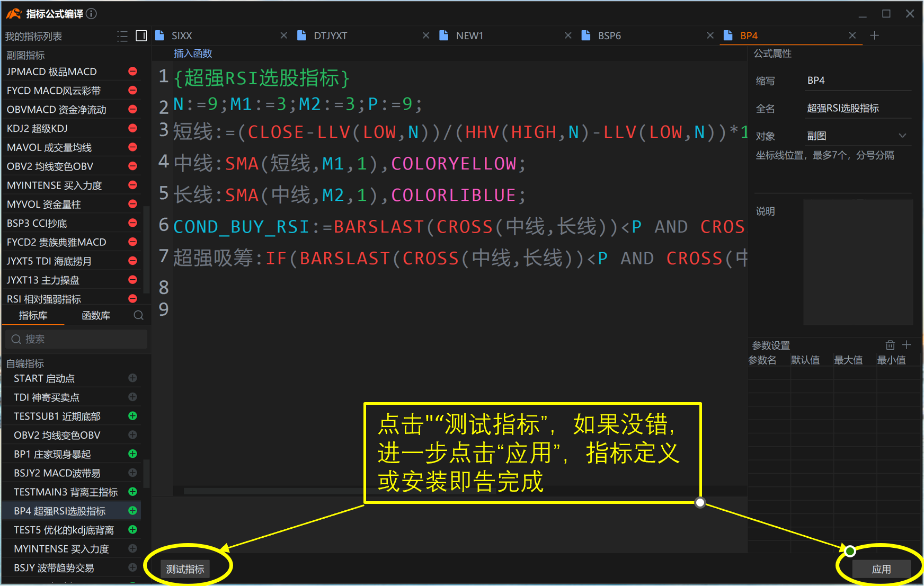924x586 pixels.
Task: Delete parameter using trash icon in 参数设置
Action: (890, 345)
